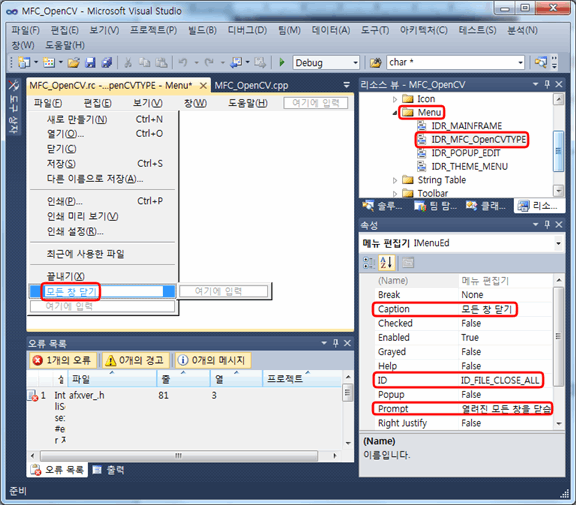
Task: Click the Properties grid vertical scrollbar
Action: [558, 336]
